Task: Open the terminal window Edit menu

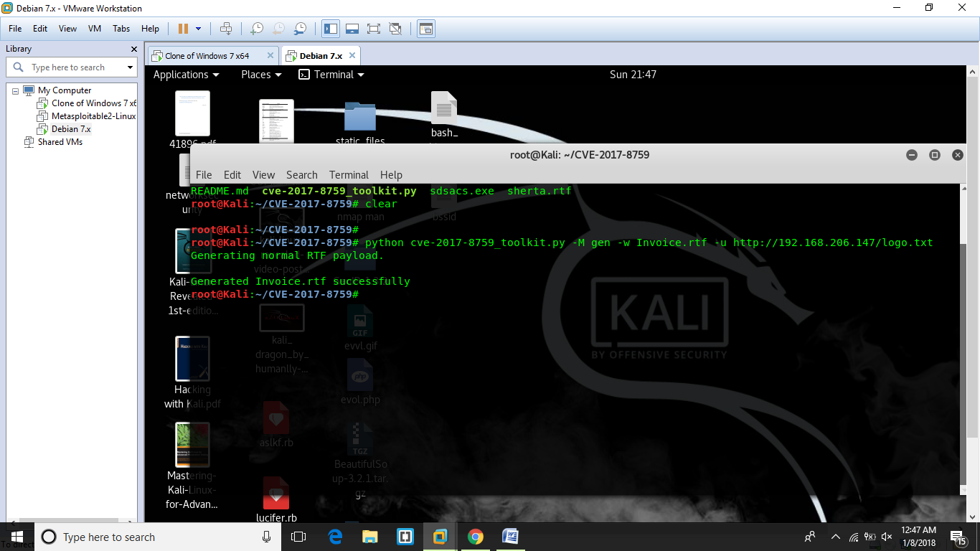Action: click(232, 175)
